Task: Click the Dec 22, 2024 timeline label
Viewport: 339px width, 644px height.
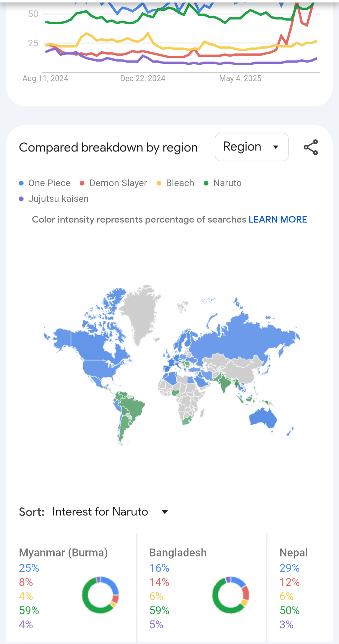Action: point(143,78)
